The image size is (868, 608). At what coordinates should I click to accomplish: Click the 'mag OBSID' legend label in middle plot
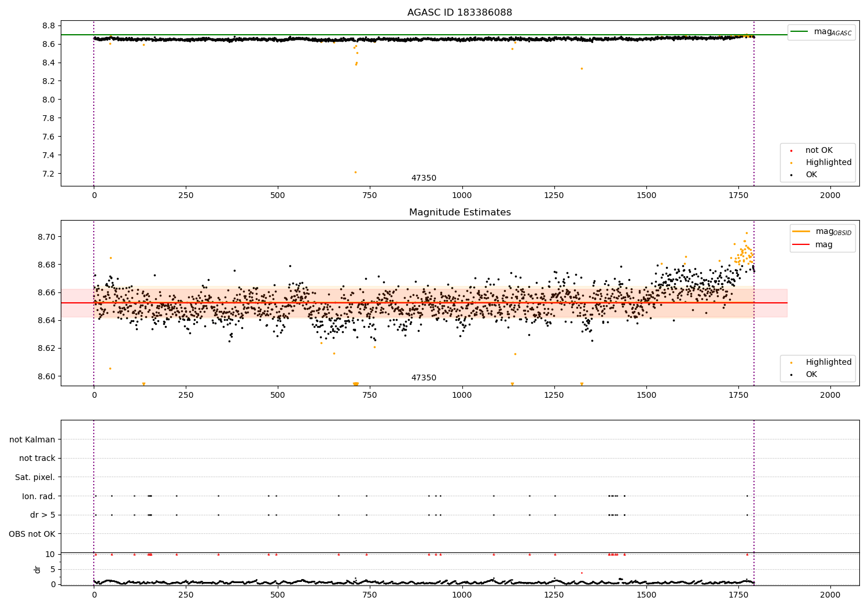(833, 232)
